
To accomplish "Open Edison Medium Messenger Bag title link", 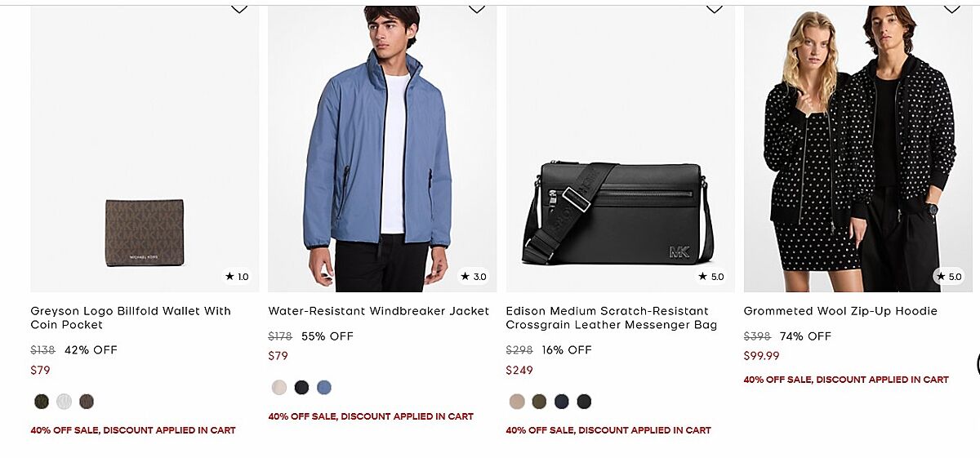I will tap(612, 318).
